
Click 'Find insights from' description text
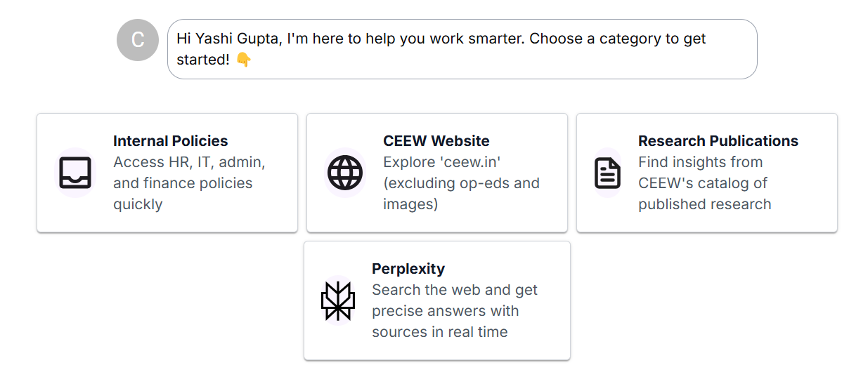pyautogui.click(x=700, y=162)
